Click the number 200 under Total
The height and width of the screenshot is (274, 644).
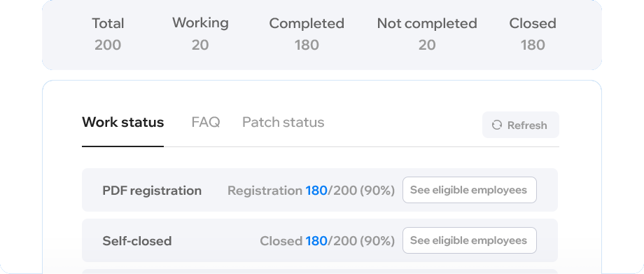[x=108, y=45]
